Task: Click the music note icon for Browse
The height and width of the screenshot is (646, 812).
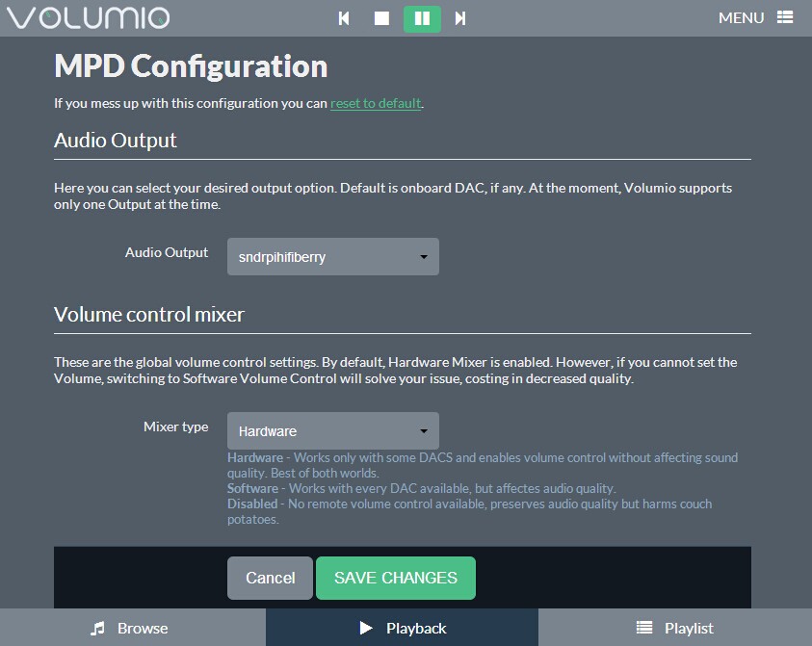Action: 97,628
